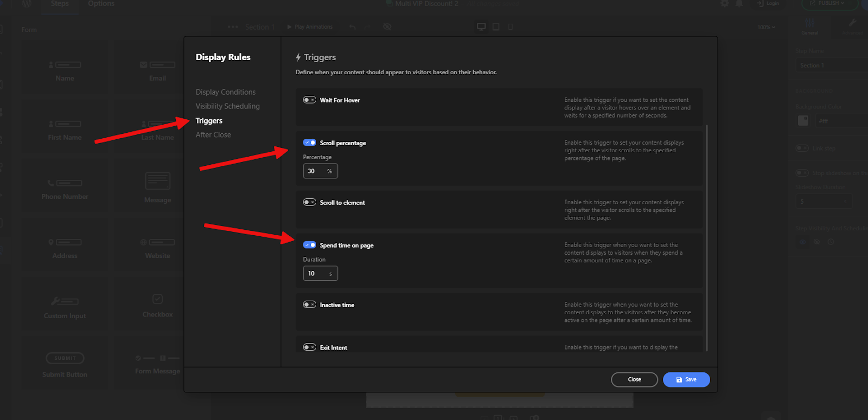
Task: Open the General settings sliders icon
Action: (809, 23)
